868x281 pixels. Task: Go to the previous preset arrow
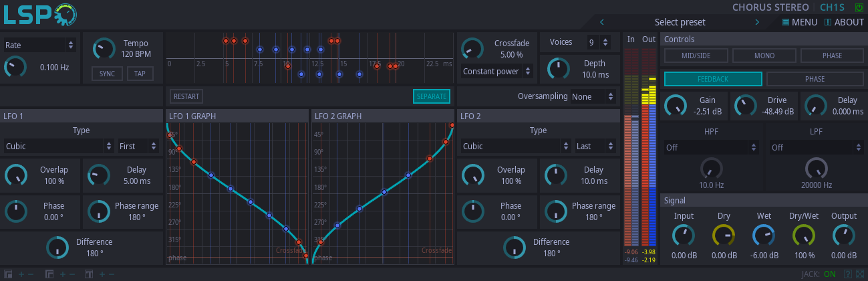[x=601, y=22]
